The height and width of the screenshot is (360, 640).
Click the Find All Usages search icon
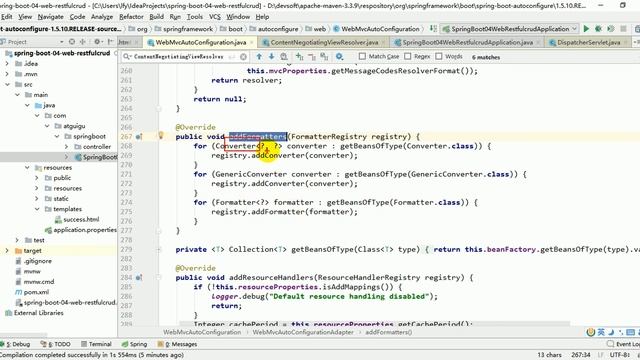pos(284,57)
